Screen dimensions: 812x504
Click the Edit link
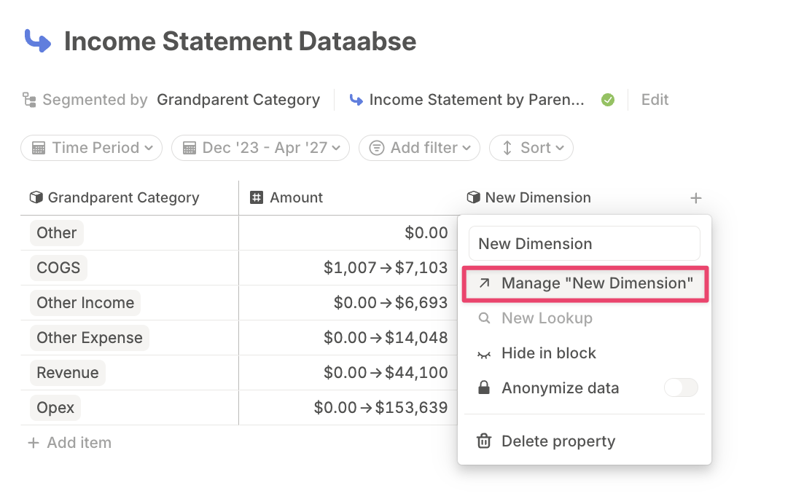point(655,100)
